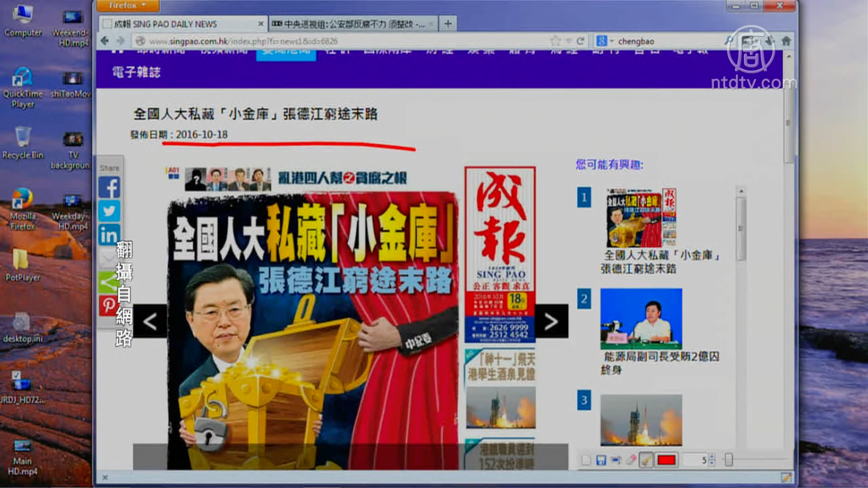This screenshot has height=488, width=868.
Task: Open the 能源局副司長 related article thumbnail
Action: click(641, 319)
